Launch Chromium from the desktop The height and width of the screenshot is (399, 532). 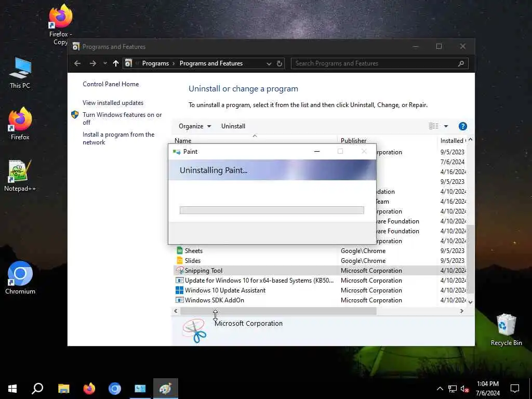pyautogui.click(x=20, y=277)
